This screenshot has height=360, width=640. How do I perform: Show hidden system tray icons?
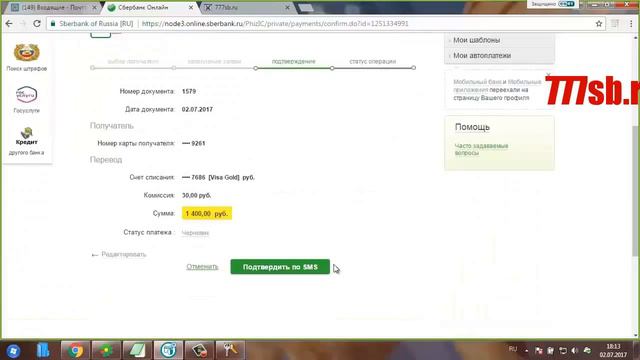click(527, 351)
